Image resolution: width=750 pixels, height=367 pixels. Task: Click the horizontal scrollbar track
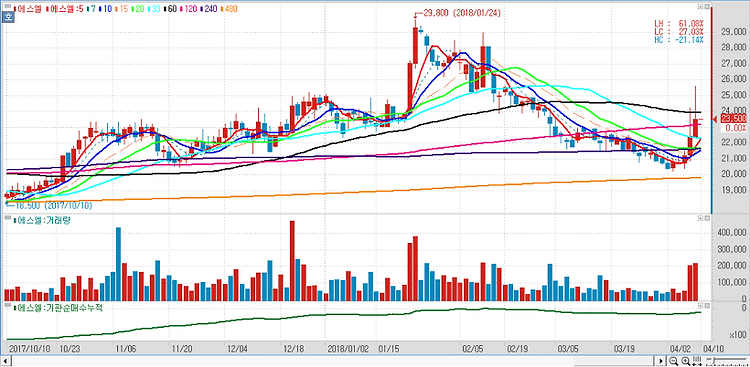(x=333, y=361)
